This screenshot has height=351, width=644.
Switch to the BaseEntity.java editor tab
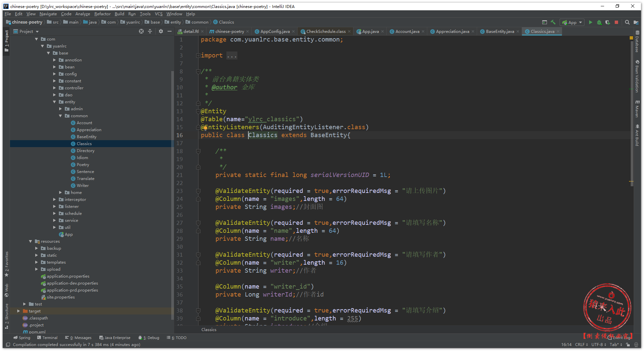point(500,32)
